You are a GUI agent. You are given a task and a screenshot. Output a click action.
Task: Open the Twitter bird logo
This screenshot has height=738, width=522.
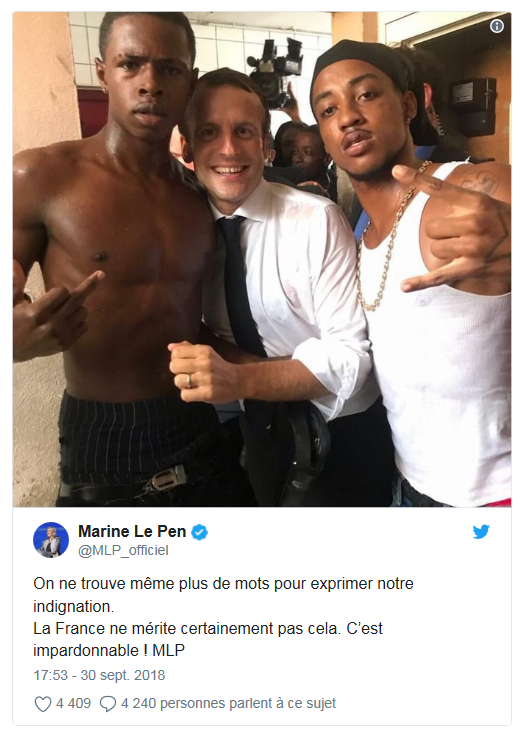tap(481, 532)
